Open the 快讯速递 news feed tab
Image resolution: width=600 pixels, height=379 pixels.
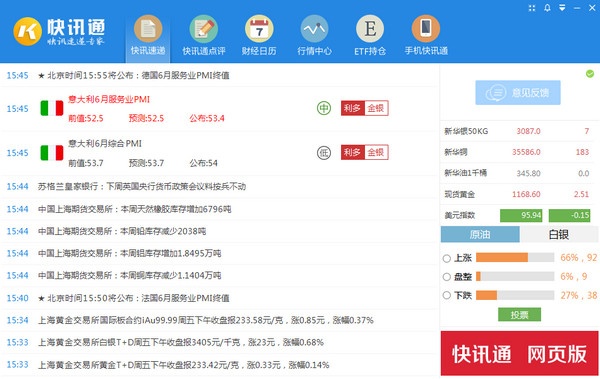point(148,36)
